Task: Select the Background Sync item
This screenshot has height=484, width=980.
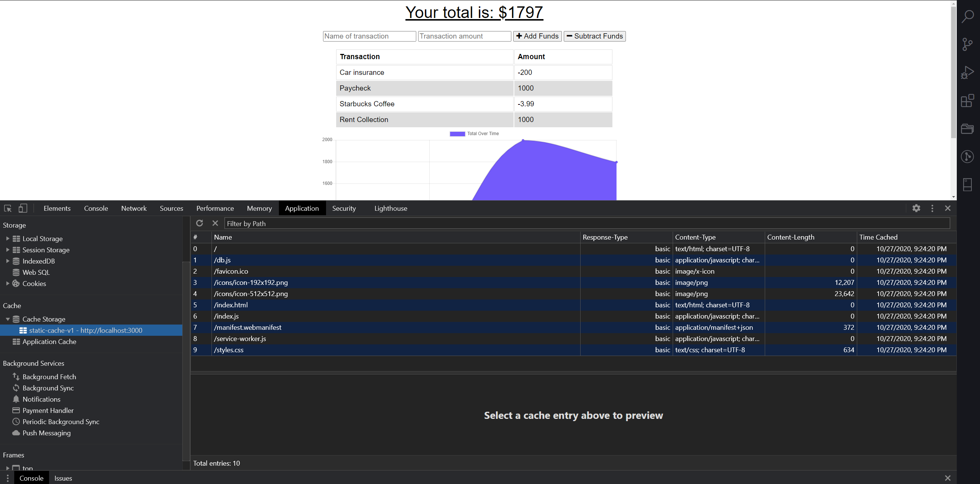Action: (48, 388)
